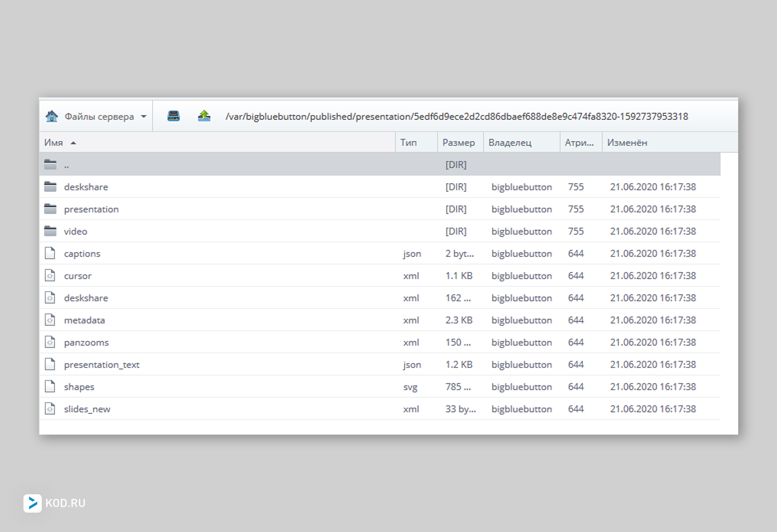The width and height of the screenshot is (777, 532).
Task: Click the captions json file icon
Action: (x=50, y=253)
